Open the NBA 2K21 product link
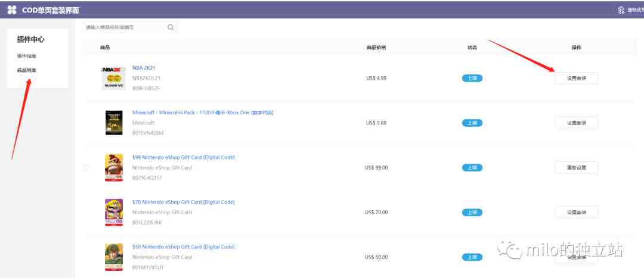 pos(144,68)
